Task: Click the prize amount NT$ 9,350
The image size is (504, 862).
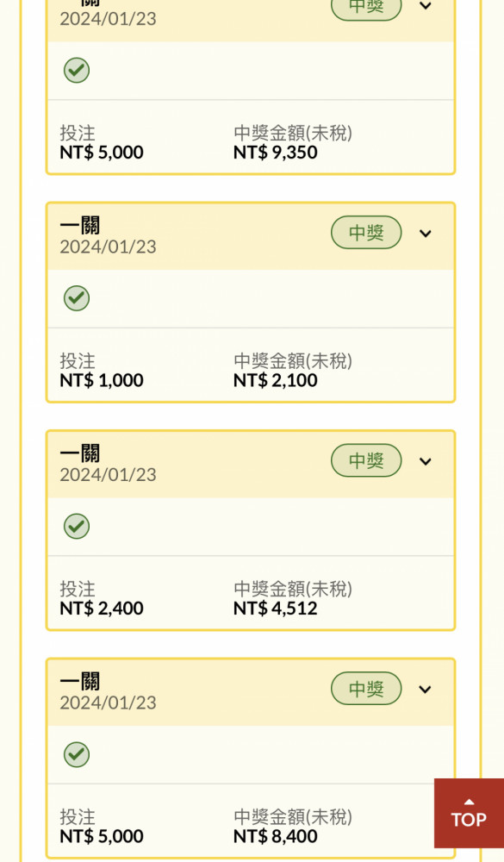Action: click(276, 153)
